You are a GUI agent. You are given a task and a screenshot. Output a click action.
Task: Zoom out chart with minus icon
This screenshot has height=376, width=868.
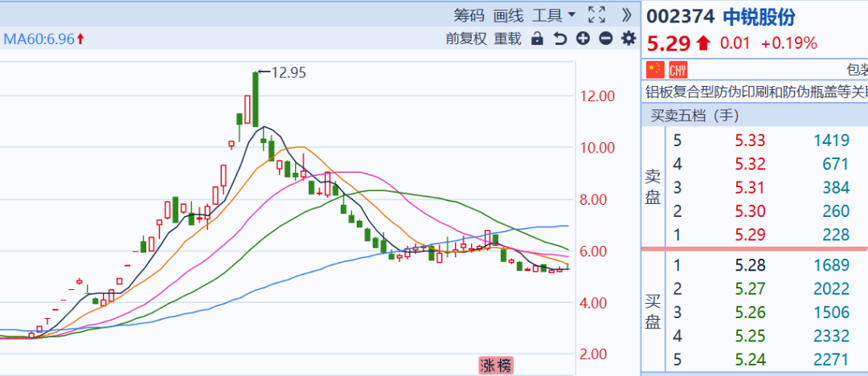click(606, 39)
